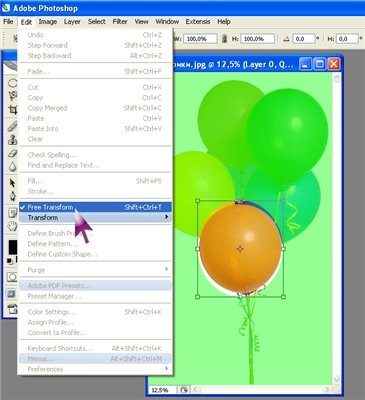Choose Step Backward menu entry

tap(95, 55)
